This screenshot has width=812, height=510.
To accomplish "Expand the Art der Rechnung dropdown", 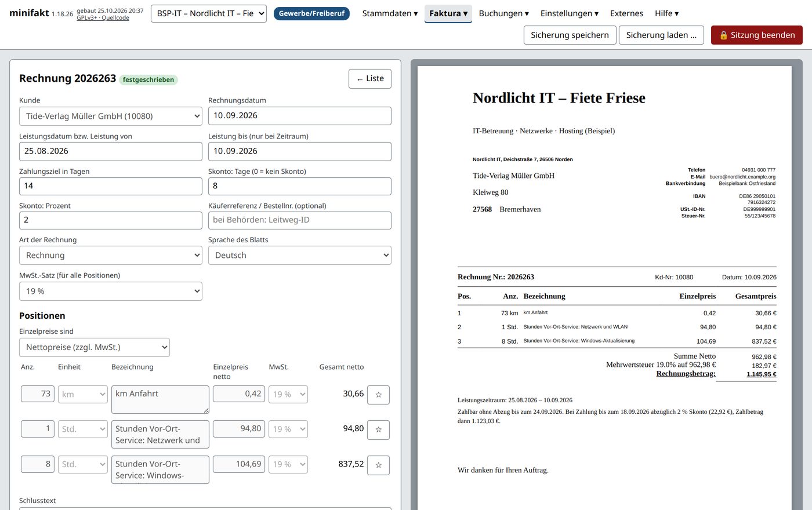I will [x=111, y=255].
